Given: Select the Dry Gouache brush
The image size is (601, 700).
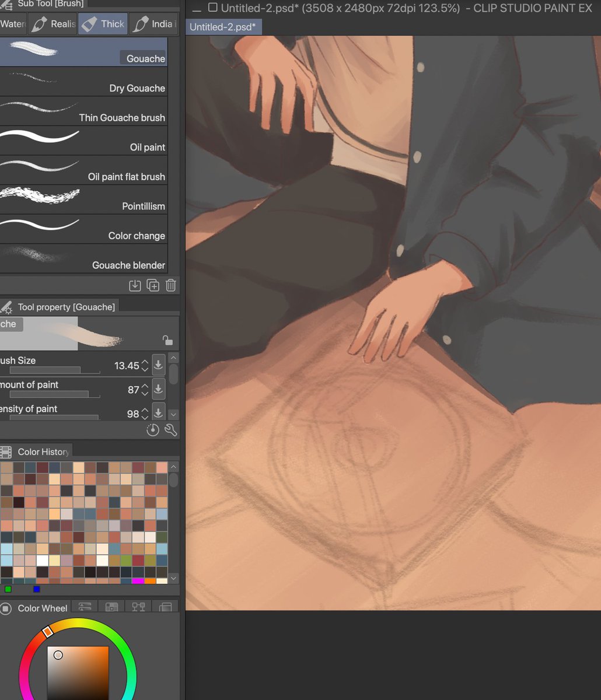Looking at the screenshot, I should pyautogui.click(x=83, y=82).
